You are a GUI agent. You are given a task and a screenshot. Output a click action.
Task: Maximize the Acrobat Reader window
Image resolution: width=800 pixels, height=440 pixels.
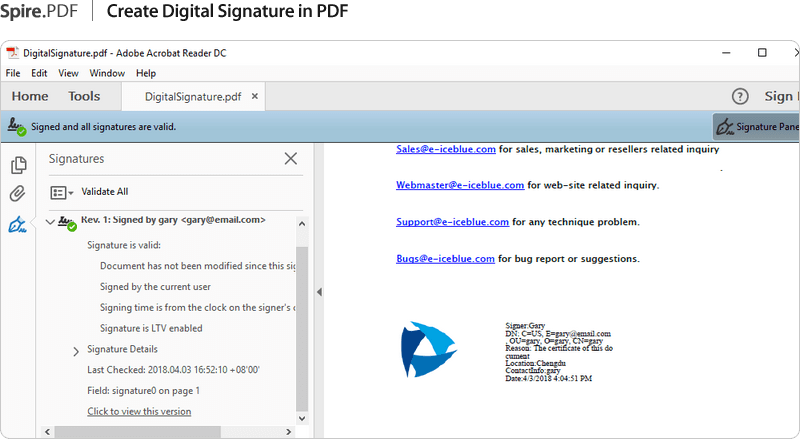coord(762,53)
